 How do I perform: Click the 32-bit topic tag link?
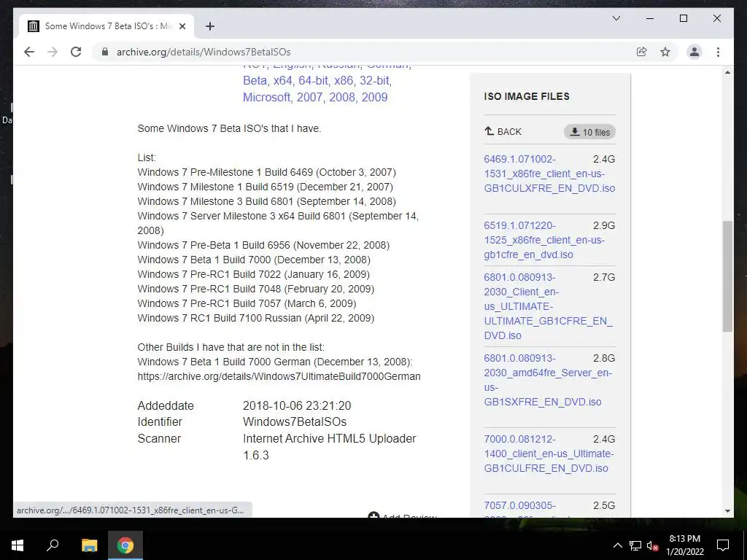pos(374,80)
